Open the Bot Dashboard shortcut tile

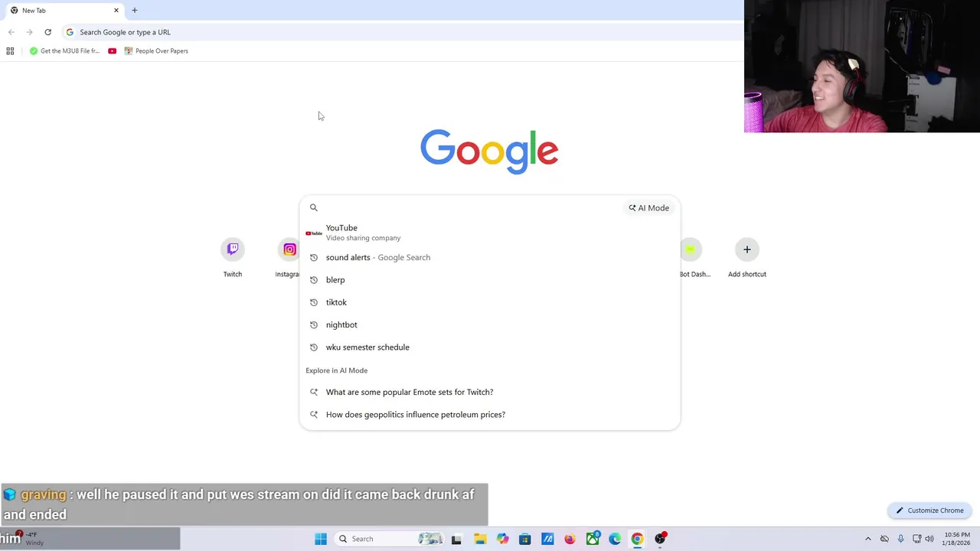tap(694, 258)
